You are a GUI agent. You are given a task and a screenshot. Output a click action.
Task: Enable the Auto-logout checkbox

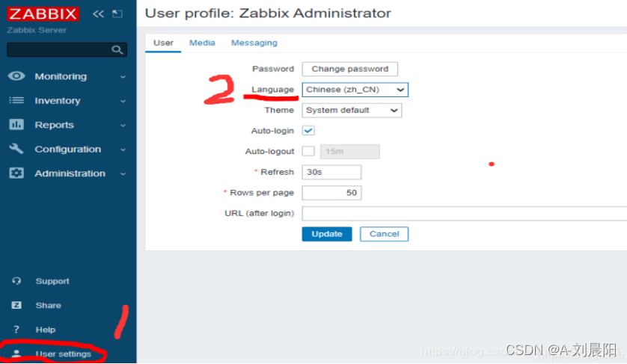coord(308,151)
